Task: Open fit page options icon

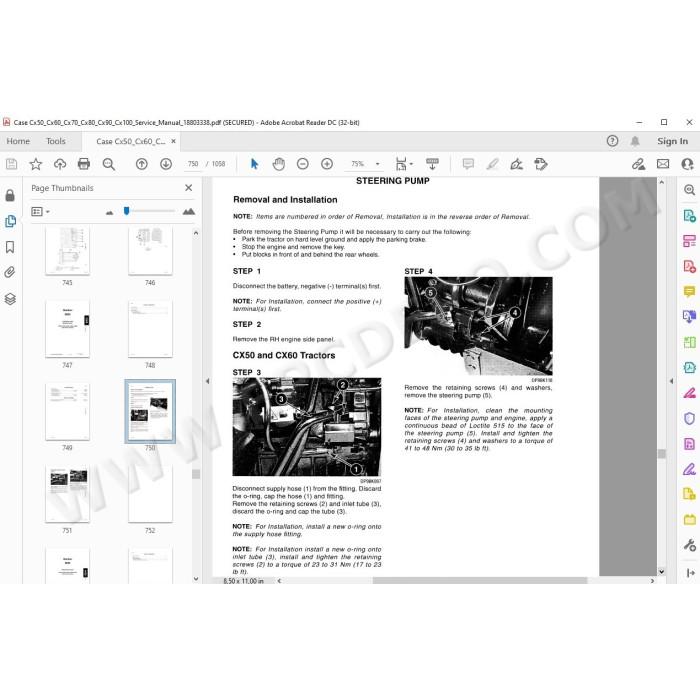Action: tap(401, 164)
